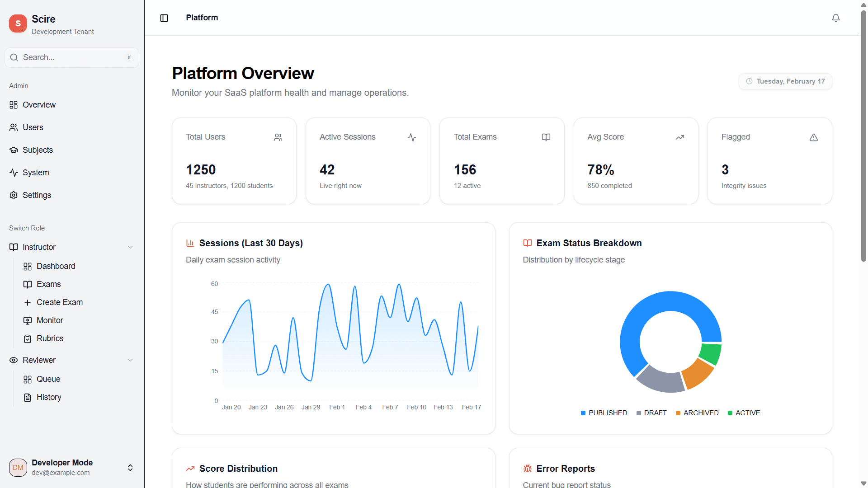Click the bug icon next to Error Reports
868x488 pixels.
click(527, 469)
